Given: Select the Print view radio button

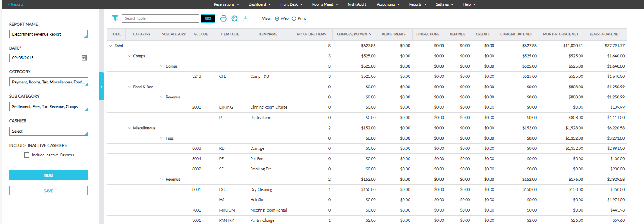Looking at the screenshot, I should 294,19.
